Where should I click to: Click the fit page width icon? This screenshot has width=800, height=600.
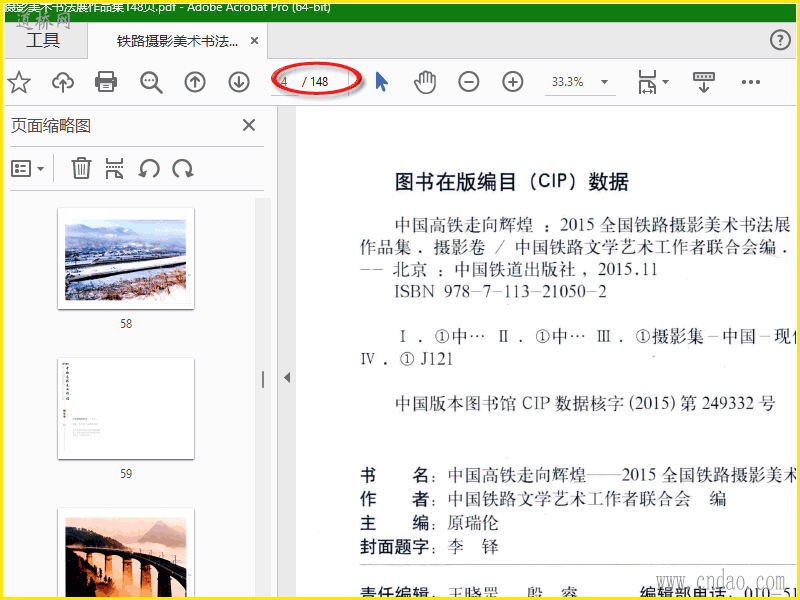646,82
